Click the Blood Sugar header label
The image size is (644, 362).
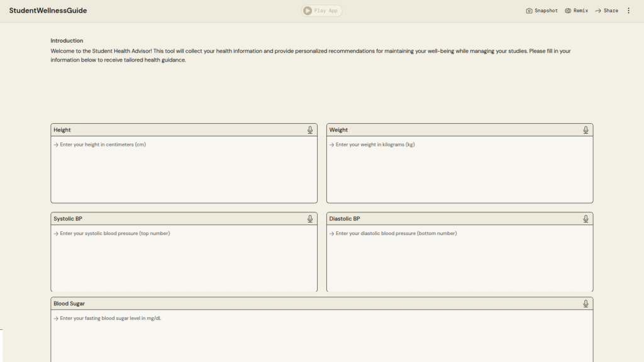point(69,304)
